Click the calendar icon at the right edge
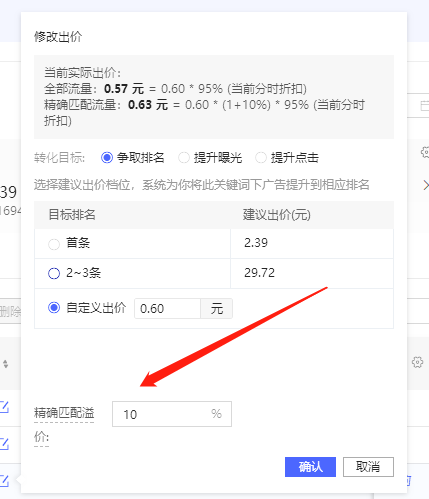 (425, 106)
